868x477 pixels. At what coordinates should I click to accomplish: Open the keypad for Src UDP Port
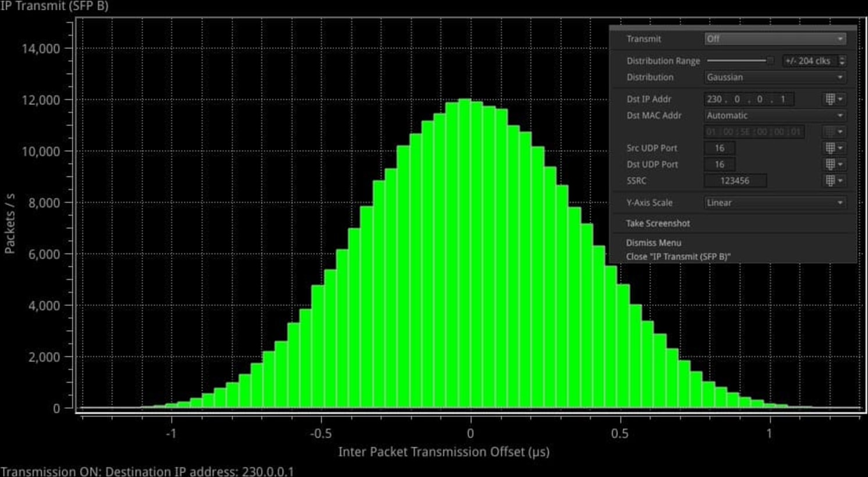tap(830, 148)
